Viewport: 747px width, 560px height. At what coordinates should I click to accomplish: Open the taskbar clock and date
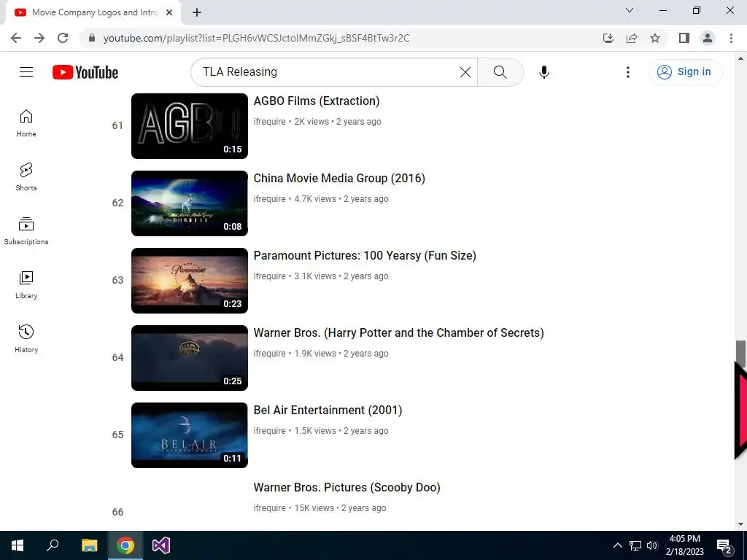(684, 545)
